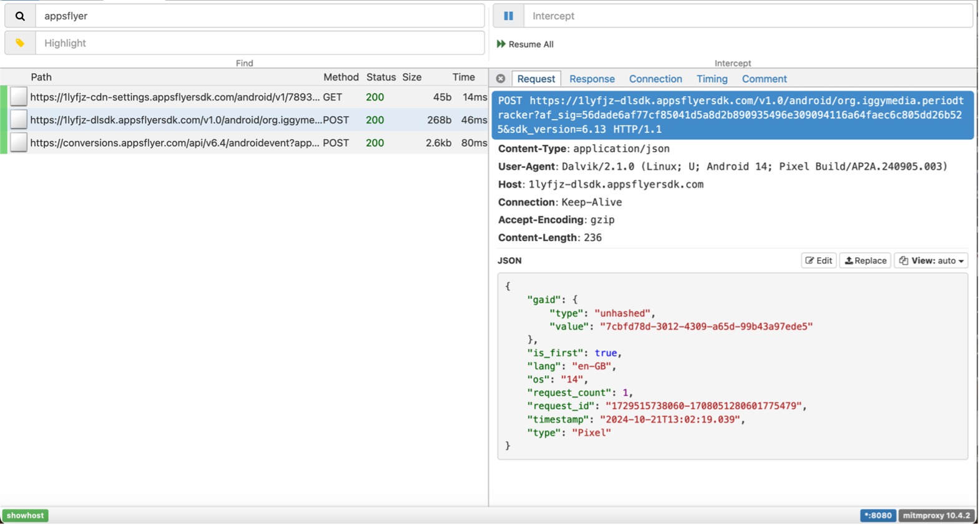Open the View: auto dropdown
980x526 pixels.
pos(931,261)
